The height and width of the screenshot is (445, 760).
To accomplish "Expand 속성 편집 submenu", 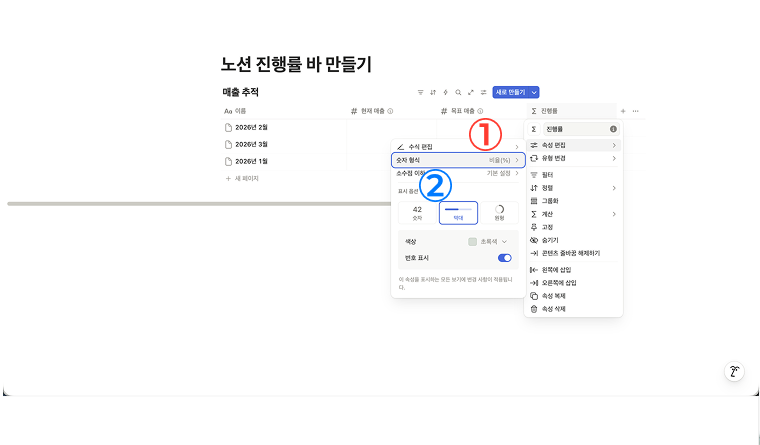I will [x=573, y=145].
